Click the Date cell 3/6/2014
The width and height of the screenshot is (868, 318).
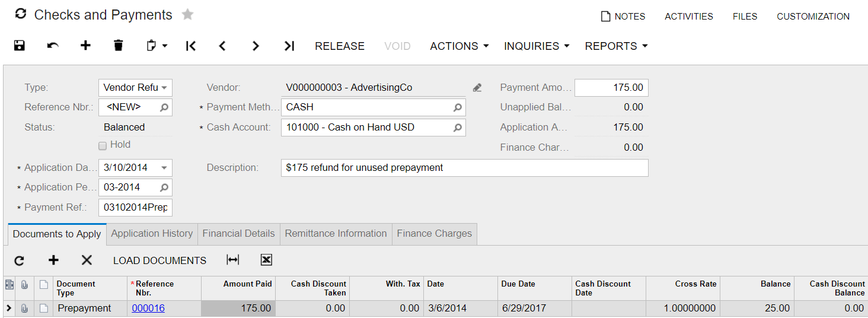click(x=461, y=309)
